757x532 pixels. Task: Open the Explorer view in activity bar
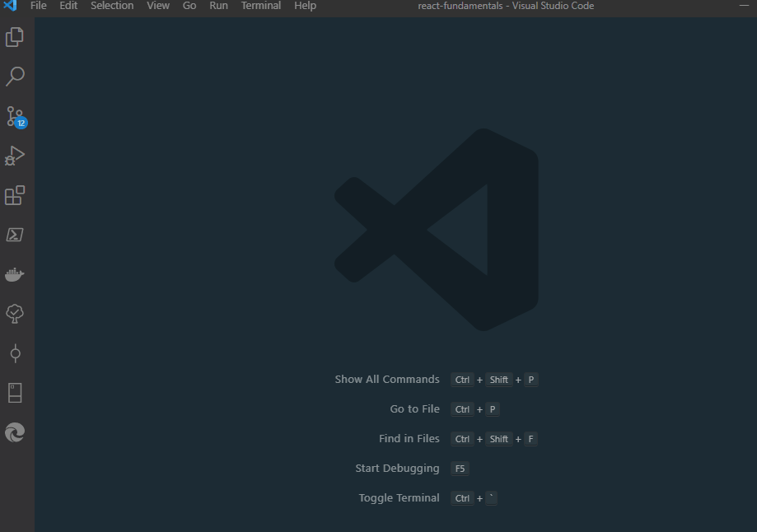point(15,37)
